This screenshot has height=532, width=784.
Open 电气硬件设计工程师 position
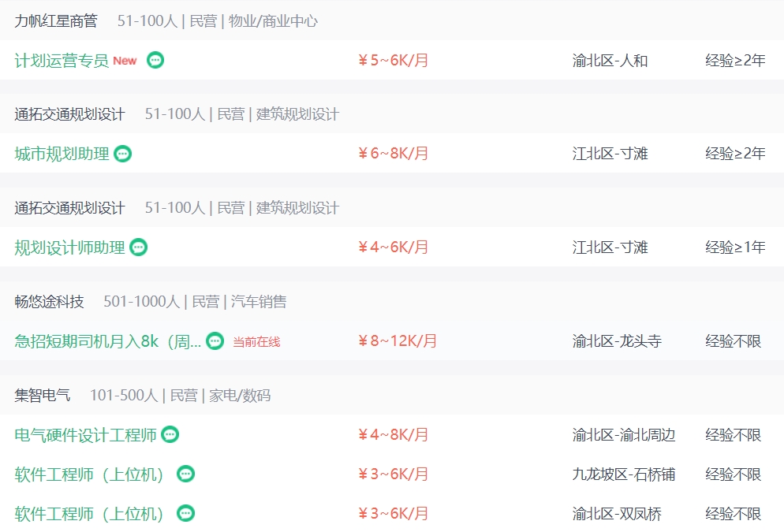coord(85,434)
